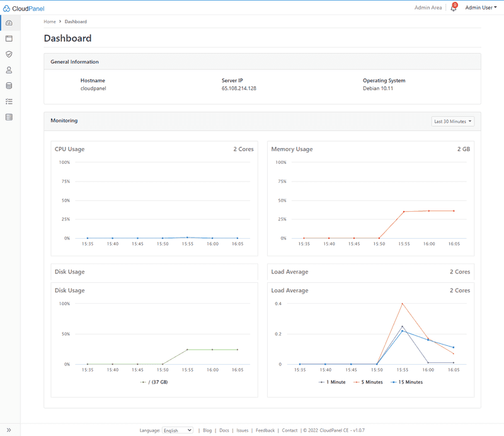Open the Dashboard gauge icon in sidebar

[x=9, y=23]
